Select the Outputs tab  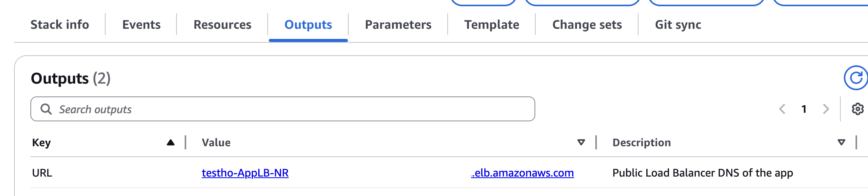click(x=308, y=24)
